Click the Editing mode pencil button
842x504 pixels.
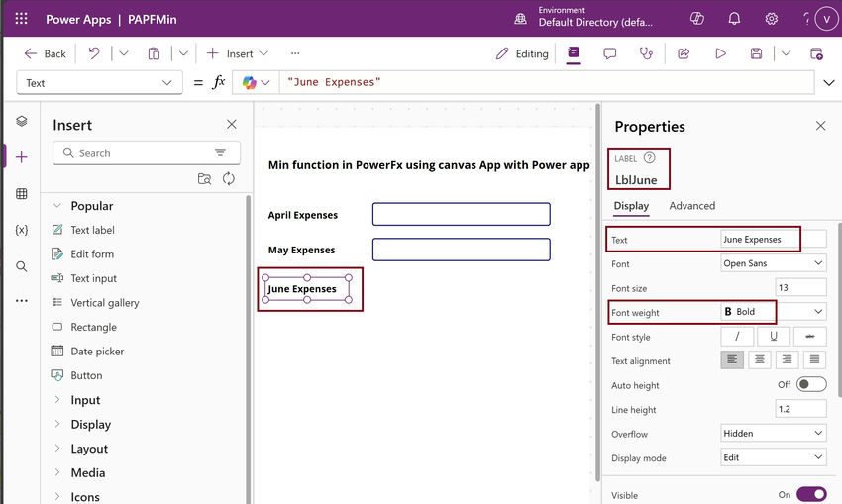point(522,53)
